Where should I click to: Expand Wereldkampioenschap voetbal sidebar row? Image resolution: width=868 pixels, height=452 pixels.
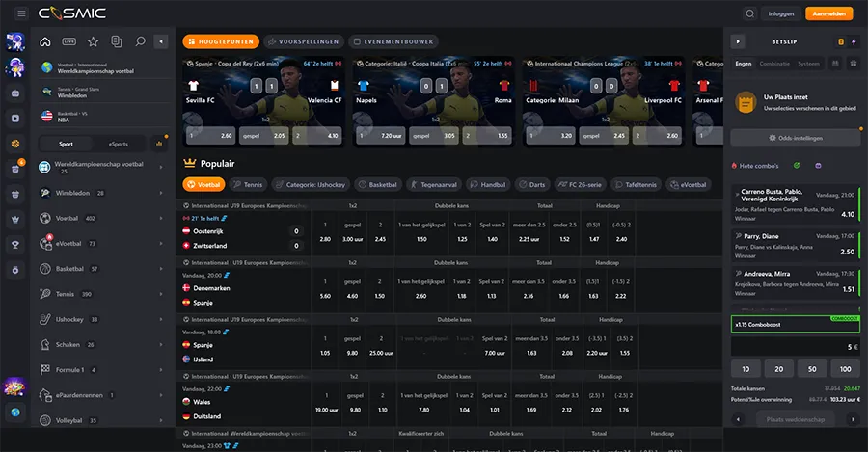click(103, 167)
